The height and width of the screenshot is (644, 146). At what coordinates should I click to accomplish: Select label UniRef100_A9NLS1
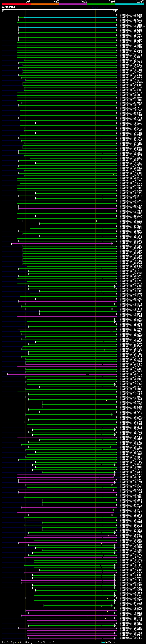point(131,286)
